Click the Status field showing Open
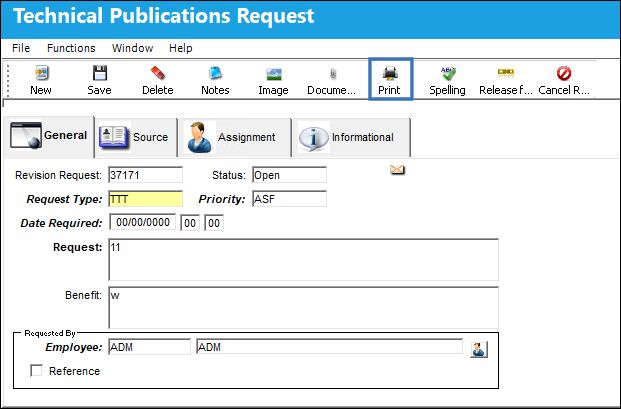The width and height of the screenshot is (621, 409). [x=290, y=175]
